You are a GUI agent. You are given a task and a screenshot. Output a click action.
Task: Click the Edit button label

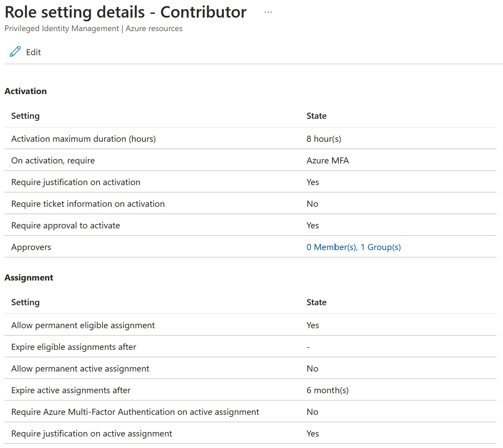pyautogui.click(x=33, y=52)
